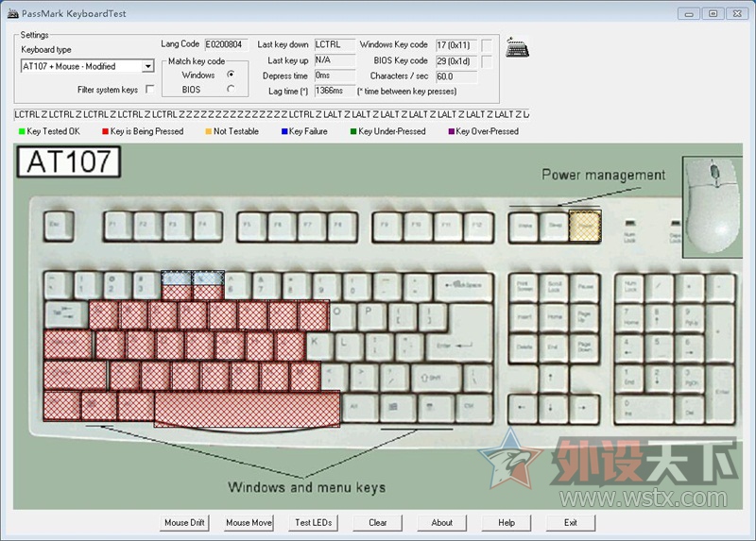Click the Depress time field showing 0ms
Image resolution: width=756 pixels, height=541 pixels.
[x=335, y=76]
